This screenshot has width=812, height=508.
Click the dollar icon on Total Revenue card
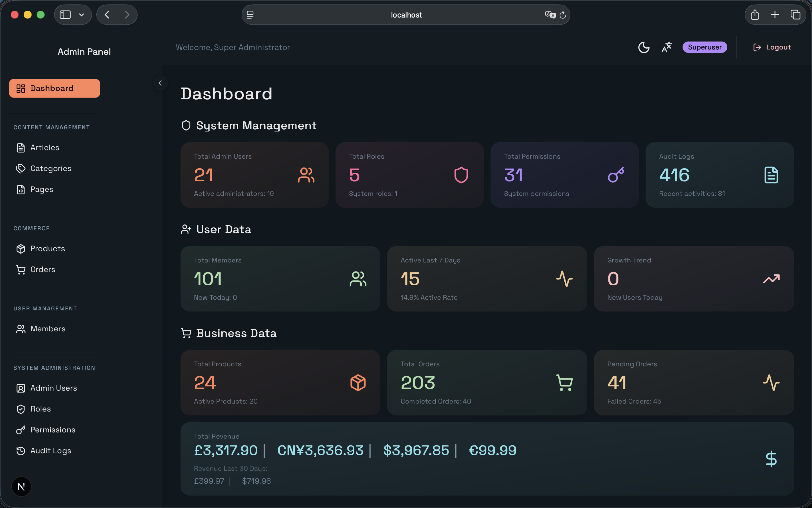coord(771,459)
